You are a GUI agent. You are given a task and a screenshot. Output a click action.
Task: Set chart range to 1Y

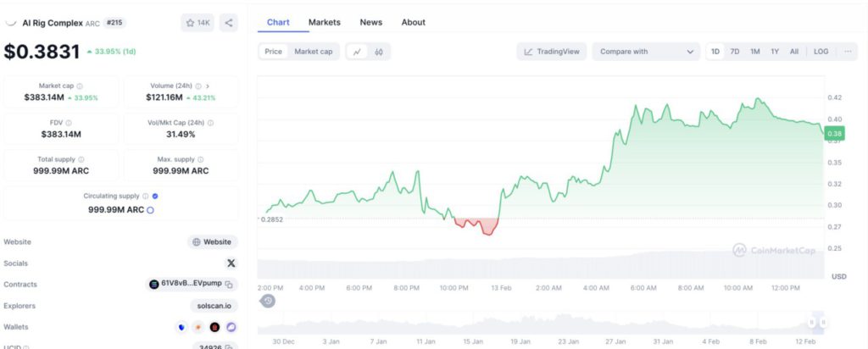click(775, 52)
